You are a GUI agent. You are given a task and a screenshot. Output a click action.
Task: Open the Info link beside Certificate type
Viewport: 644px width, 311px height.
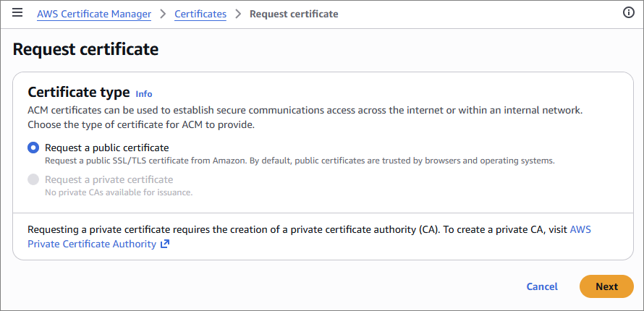click(x=144, y=93)
